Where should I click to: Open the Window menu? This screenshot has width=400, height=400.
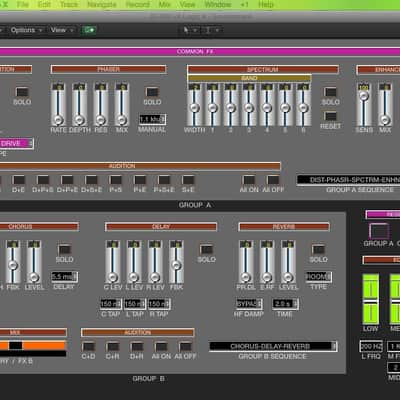(x=218, y=5)
